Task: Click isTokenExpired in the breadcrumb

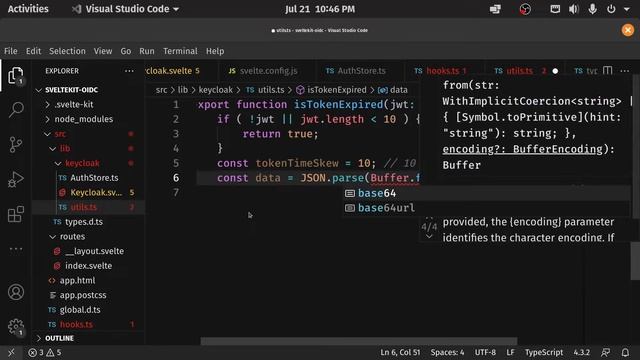Action: click(336, 90)
